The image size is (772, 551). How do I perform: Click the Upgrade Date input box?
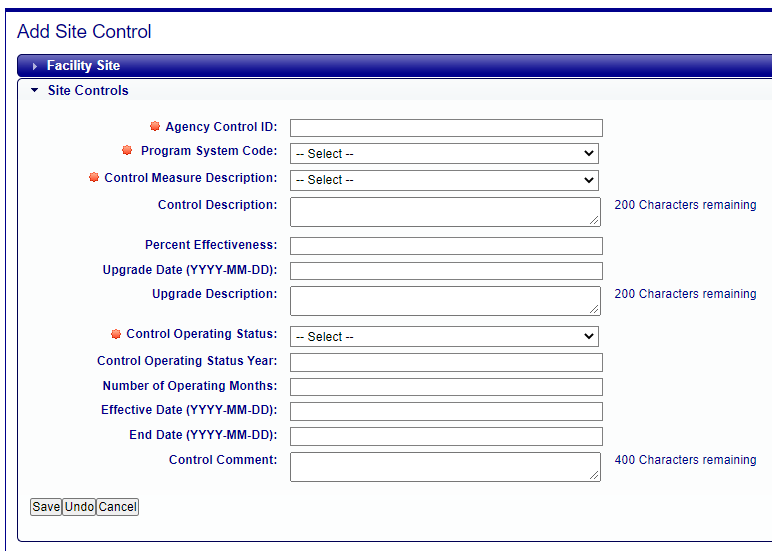[446, 271]
